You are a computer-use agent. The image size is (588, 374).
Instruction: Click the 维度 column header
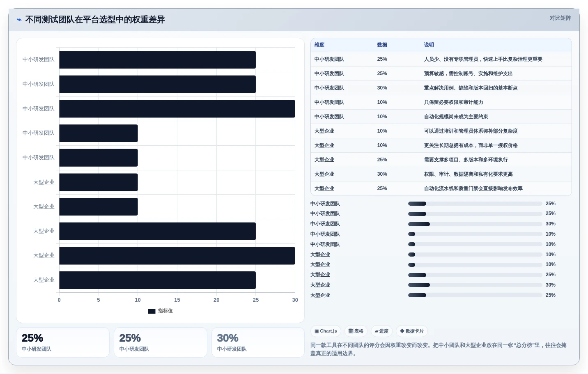click(319, 45)
